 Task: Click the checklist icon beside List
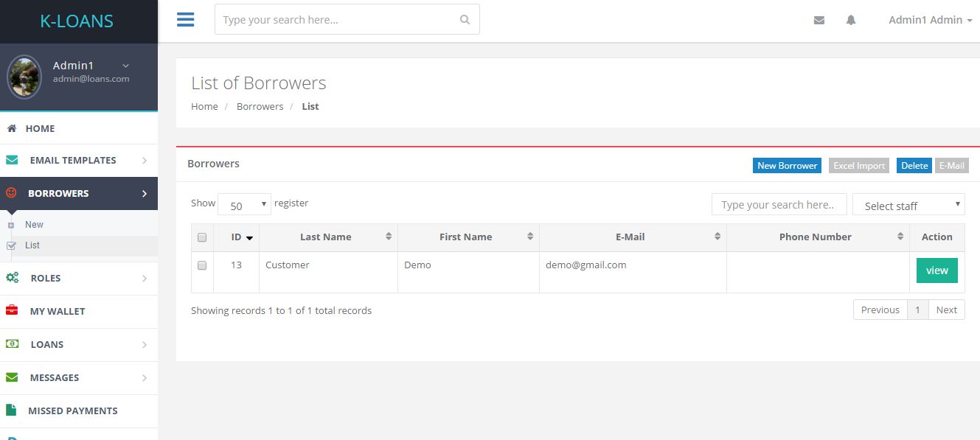pyautogui.click(x=11, y=246)
